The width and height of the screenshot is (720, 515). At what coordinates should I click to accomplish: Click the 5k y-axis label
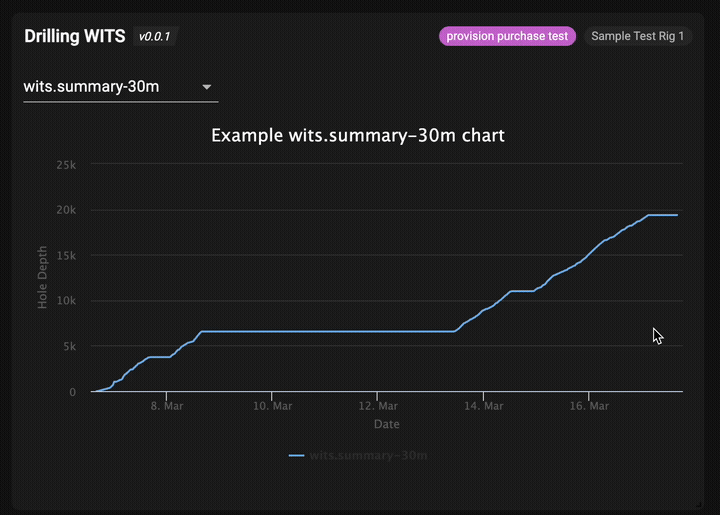pos(69,346)
